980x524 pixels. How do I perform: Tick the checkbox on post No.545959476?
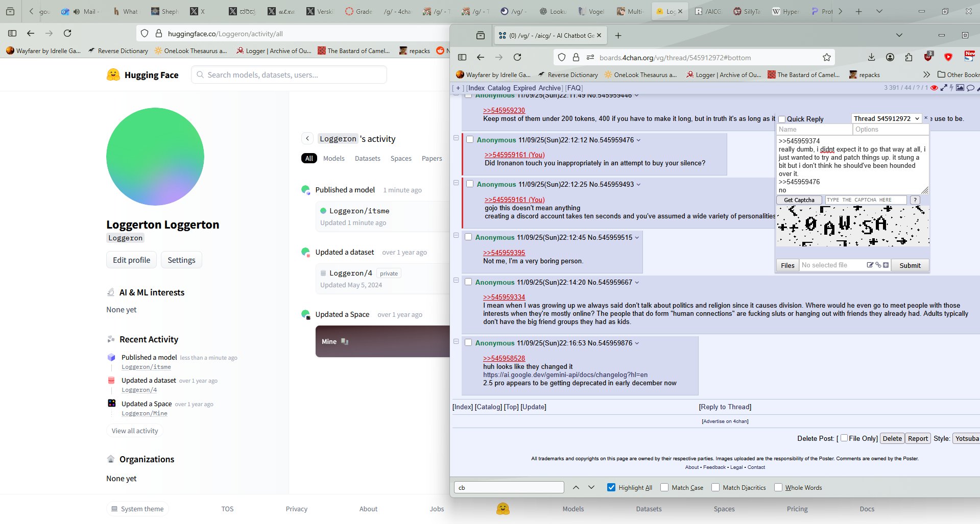(x=470, y=139)
